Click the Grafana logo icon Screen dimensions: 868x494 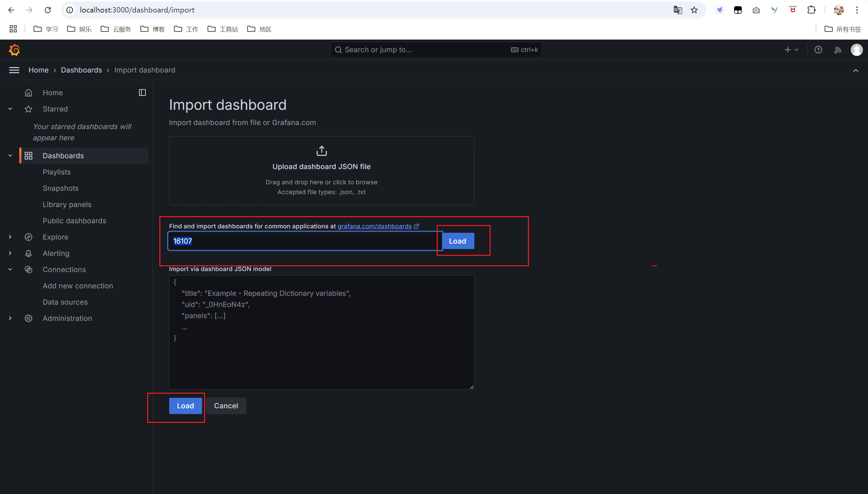[x=14, y=50]
